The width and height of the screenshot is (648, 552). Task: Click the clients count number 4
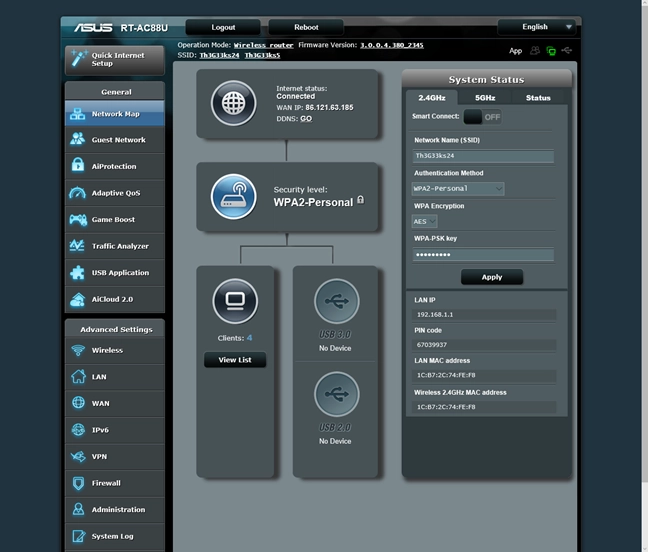[249, 338]
